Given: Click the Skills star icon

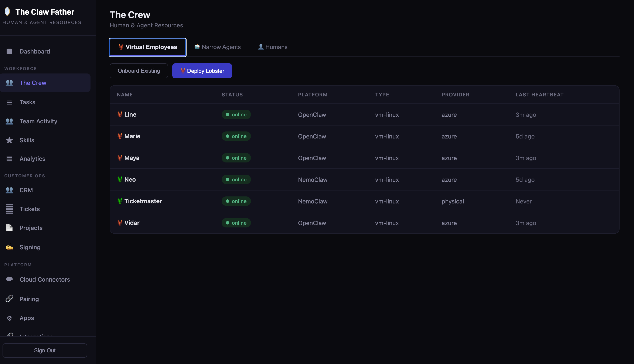Looking at the screenshot, I should pyautogui.click(x=9, y=140).
